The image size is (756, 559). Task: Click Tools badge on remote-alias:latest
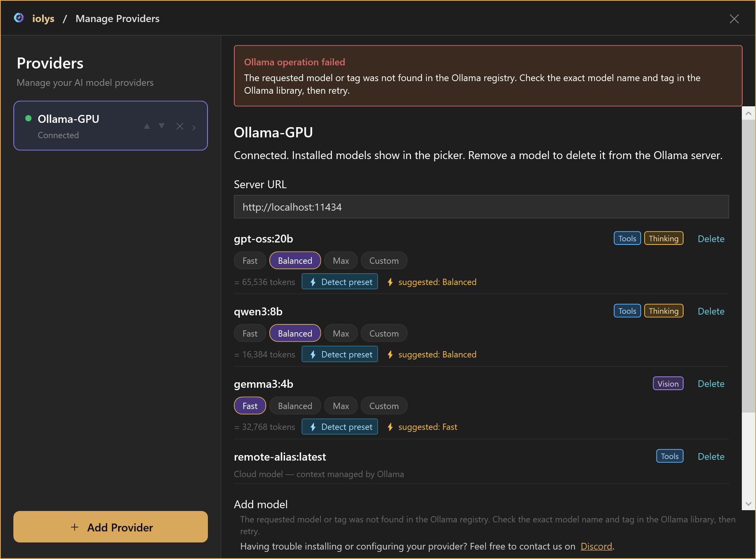tap(669, 456)
